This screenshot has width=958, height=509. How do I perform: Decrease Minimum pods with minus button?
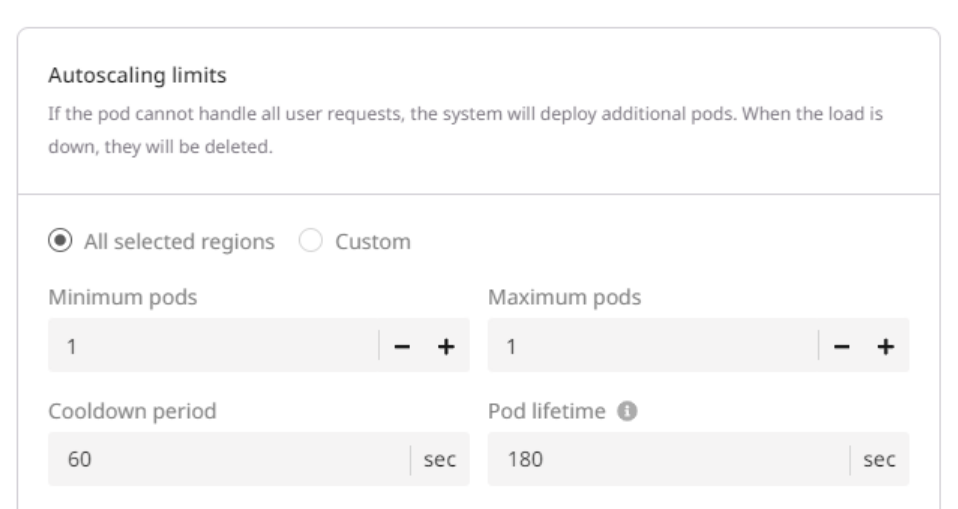click(403, 346)
